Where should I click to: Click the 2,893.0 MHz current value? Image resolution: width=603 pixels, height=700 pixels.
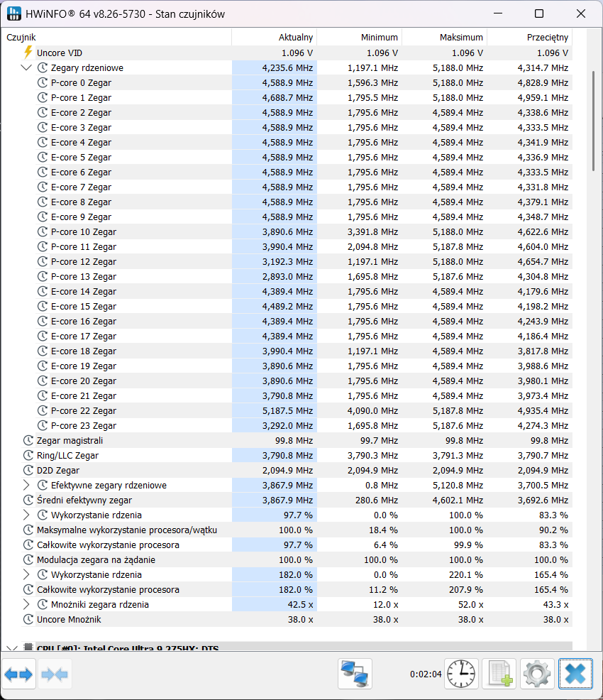(288, 276)
